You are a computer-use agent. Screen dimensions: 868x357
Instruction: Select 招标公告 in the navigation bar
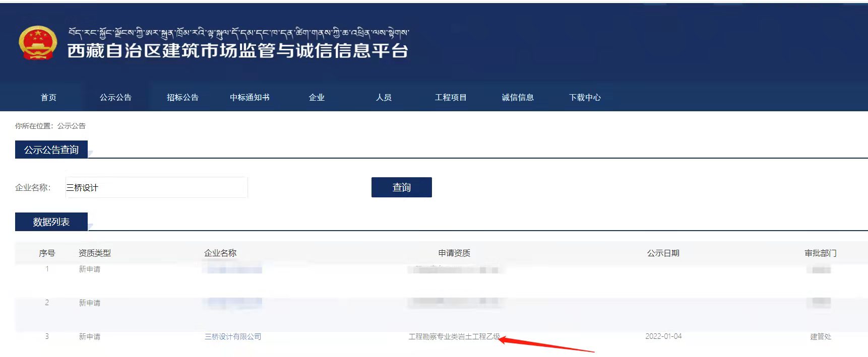[x=182, y=98]
